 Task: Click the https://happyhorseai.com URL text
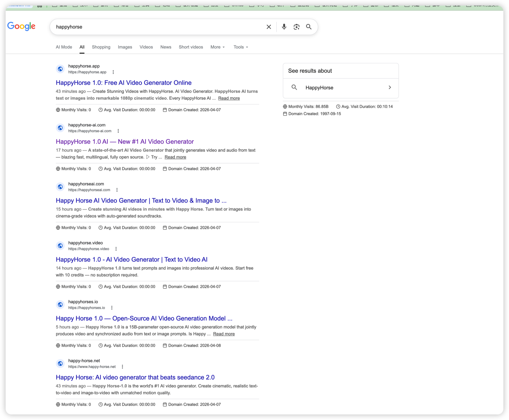(89, 190)
